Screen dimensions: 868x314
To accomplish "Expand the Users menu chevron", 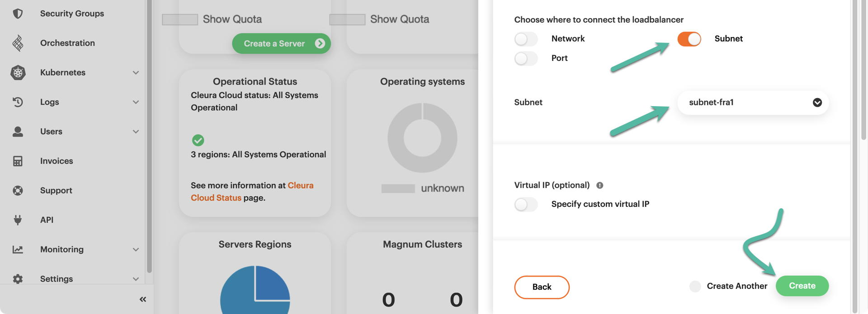I will [x=136, y=131].
